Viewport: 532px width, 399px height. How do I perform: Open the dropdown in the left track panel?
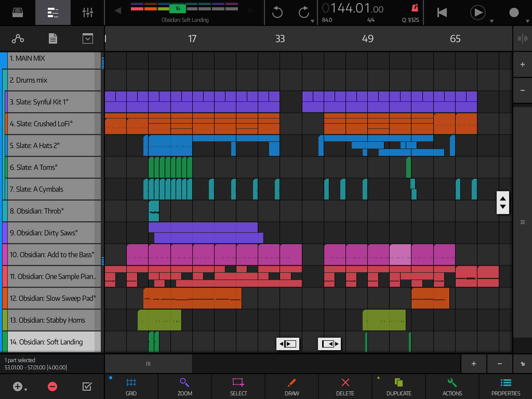(x=88, y=38)
